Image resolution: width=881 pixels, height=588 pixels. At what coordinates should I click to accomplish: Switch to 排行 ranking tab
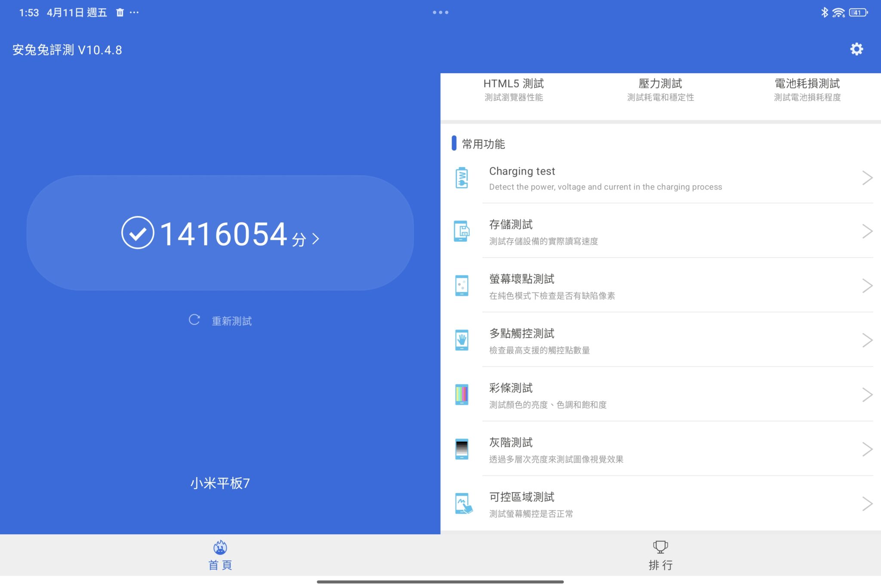pyautogui.click(x=660, y=555)
